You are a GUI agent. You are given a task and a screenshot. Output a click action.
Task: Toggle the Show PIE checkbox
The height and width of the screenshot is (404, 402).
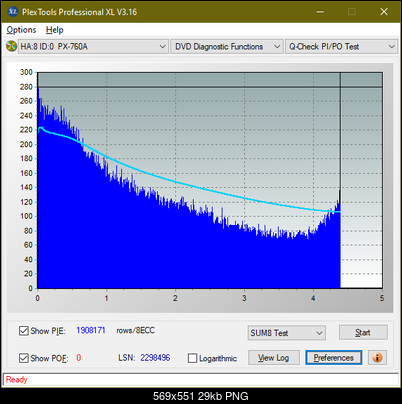pyautogui.click(x=24, y=331)
